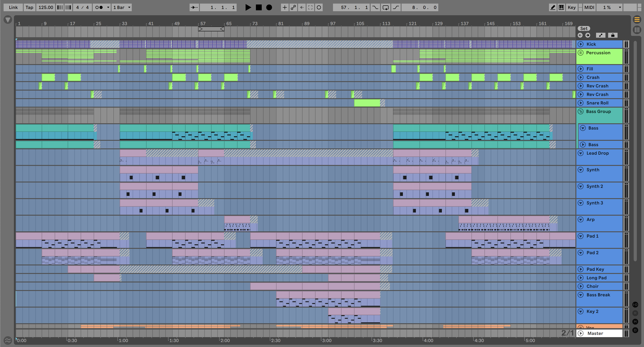Open MIDI Map Mode

589,7
